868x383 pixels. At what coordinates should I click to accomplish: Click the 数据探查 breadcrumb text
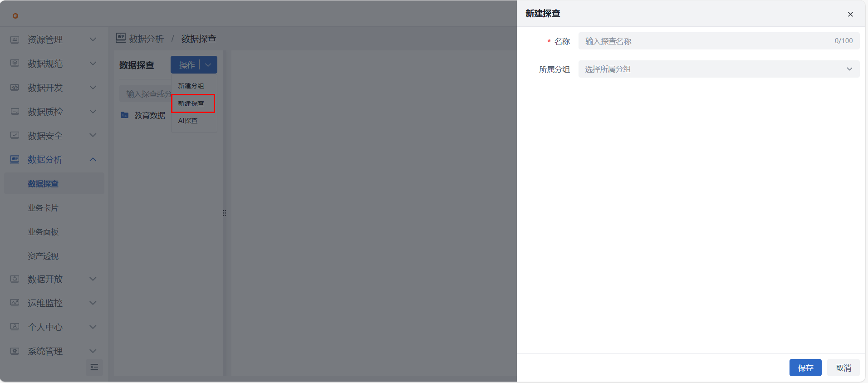199,39
